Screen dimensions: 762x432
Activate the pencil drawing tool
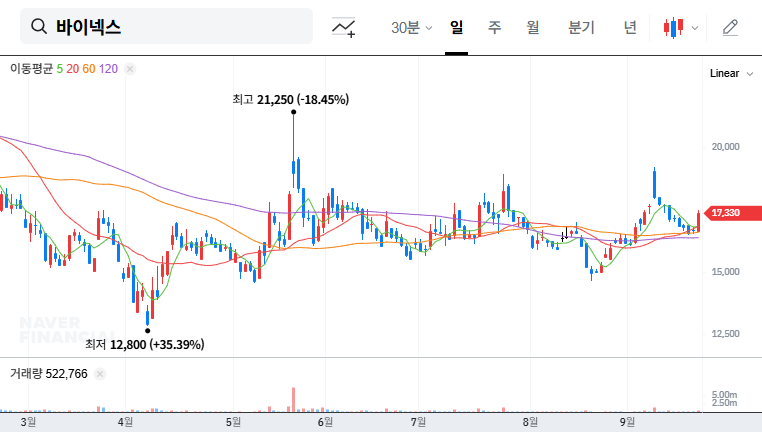click(730, 27)
